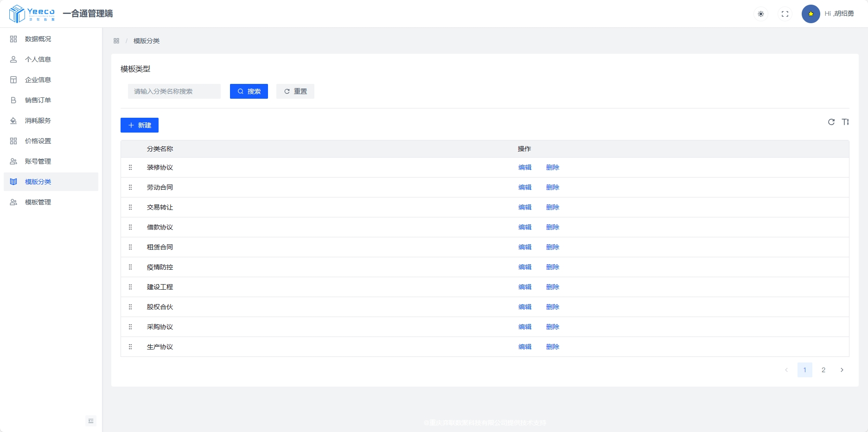The image size is (868, 432).
Task: Click the Yeeco logo
Action: (32, 13)
